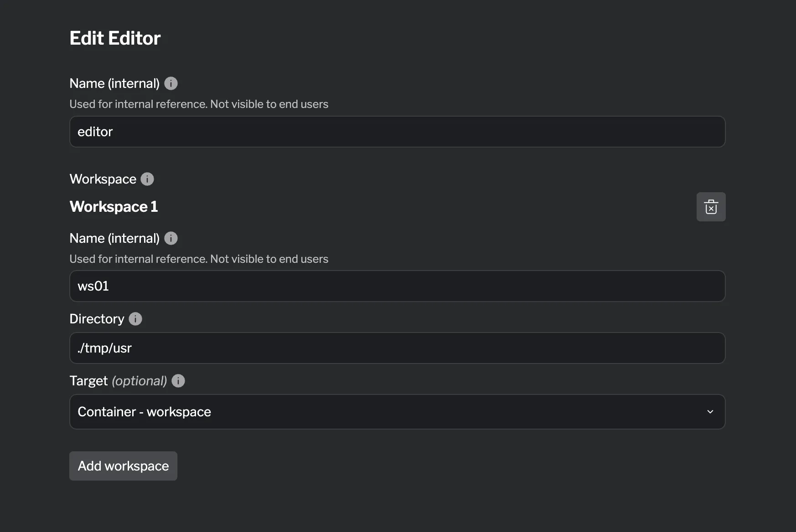The height and width of the screenshot is (532, 796).
Task: Click the trash can button for the workspace
Action: point(711,206)
